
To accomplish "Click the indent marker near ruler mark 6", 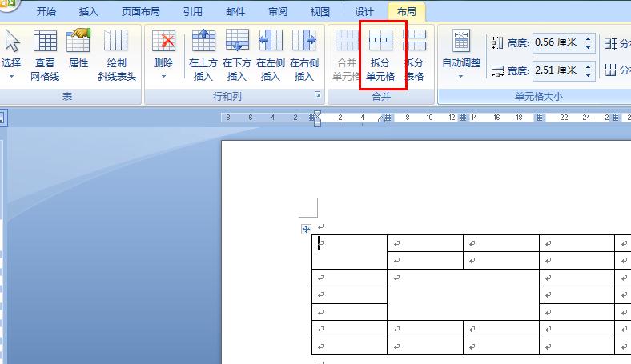I will [x=381, y=118].
